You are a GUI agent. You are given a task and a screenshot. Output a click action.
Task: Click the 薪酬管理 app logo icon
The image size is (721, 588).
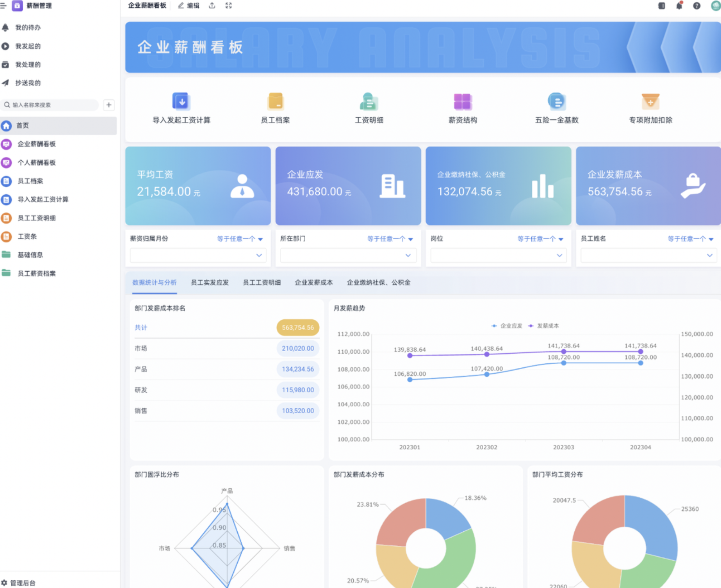[x=17, y=6]
